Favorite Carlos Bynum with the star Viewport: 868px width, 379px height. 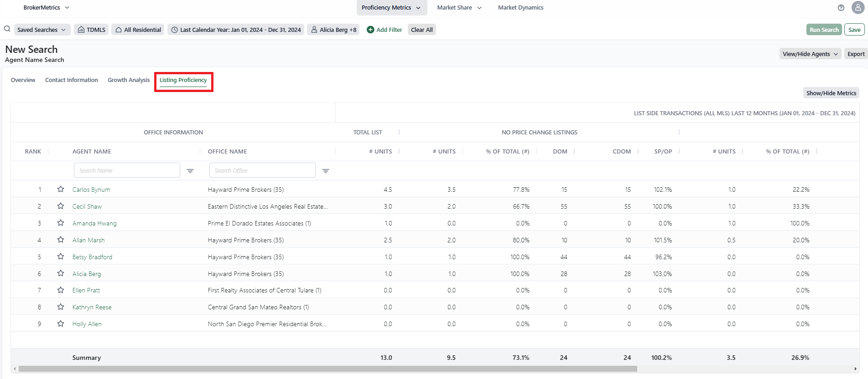(61, 189)
